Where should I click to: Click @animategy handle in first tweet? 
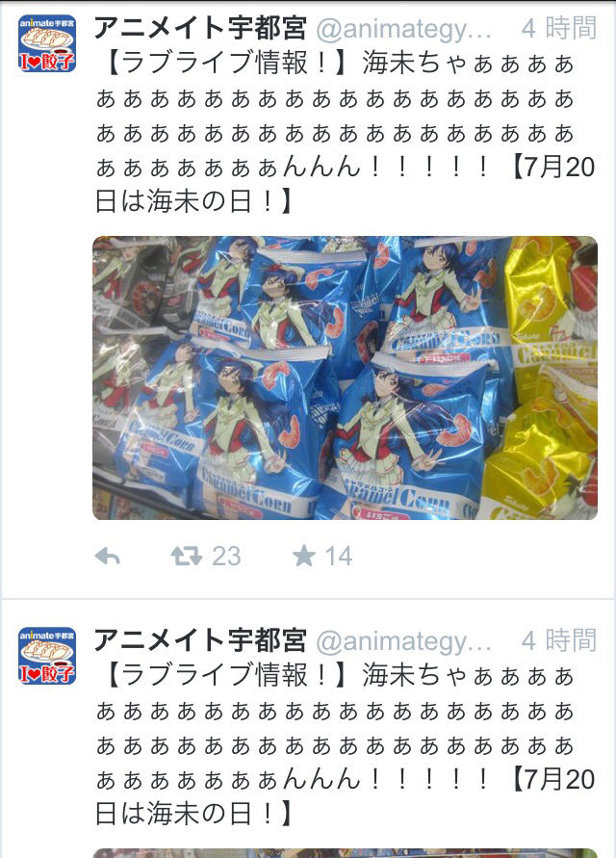tap(403, 30)
